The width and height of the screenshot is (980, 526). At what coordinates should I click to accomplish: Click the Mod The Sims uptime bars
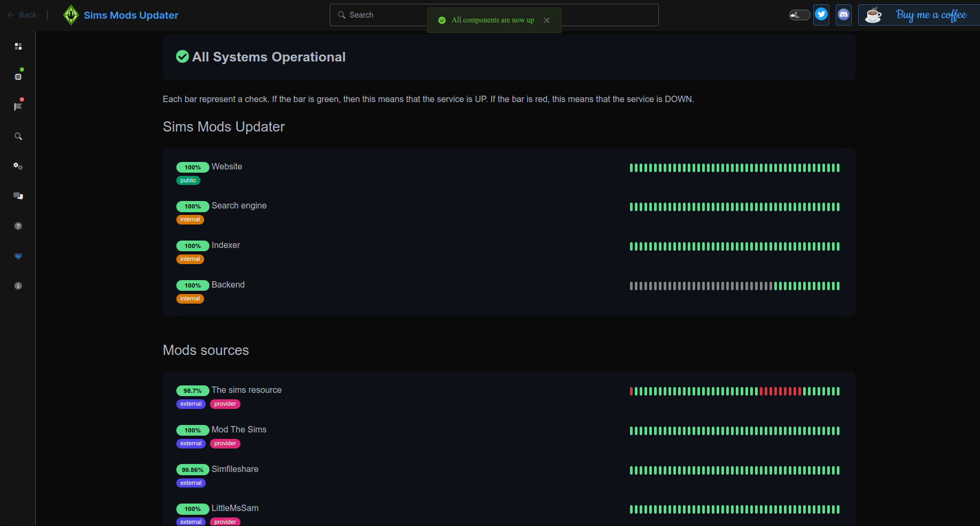coord(735,431)
